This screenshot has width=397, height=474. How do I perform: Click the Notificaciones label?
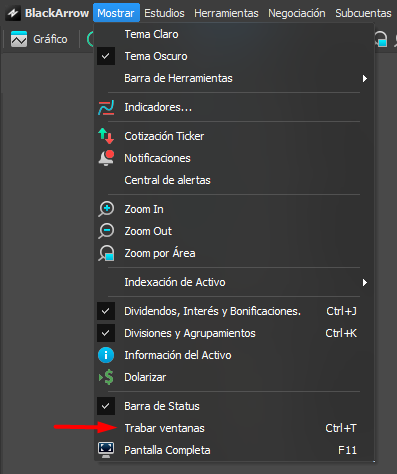point(157,158)
